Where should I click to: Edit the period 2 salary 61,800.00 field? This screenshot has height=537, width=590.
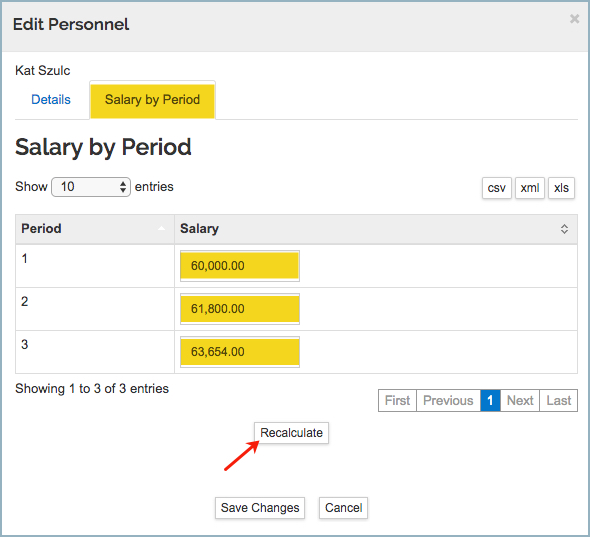click(240, 309)
